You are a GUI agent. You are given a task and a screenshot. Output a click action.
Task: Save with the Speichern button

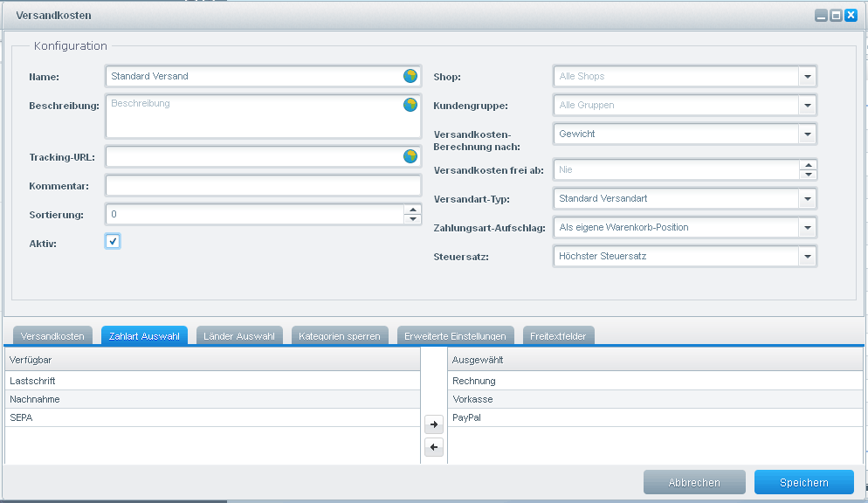pos(803,483)
